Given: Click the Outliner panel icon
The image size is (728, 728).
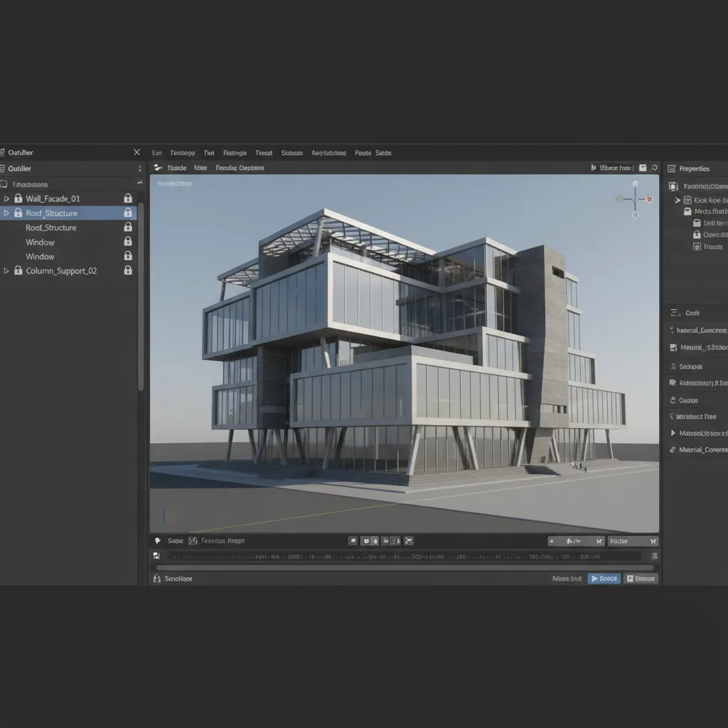Looking at the screenshot, I should (4, 168).
